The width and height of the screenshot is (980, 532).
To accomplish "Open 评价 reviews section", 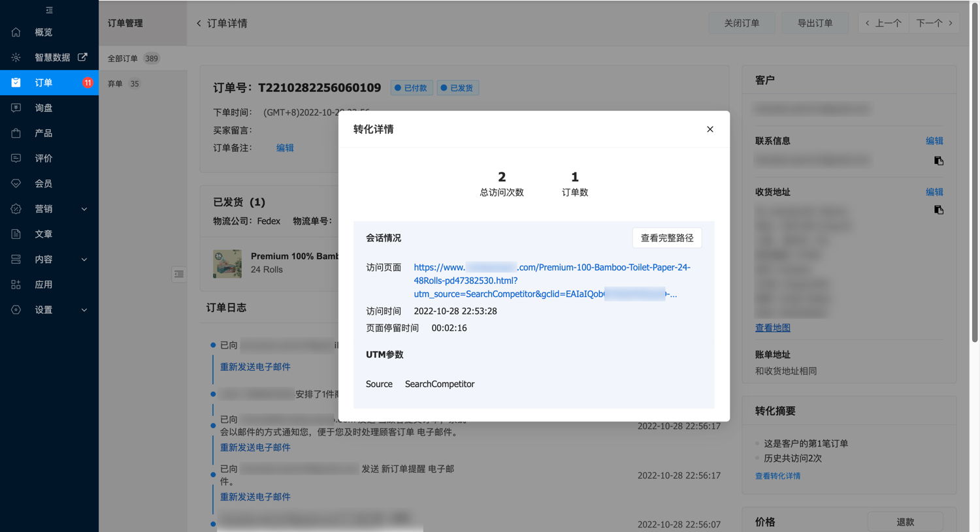I will coord(43,158).
